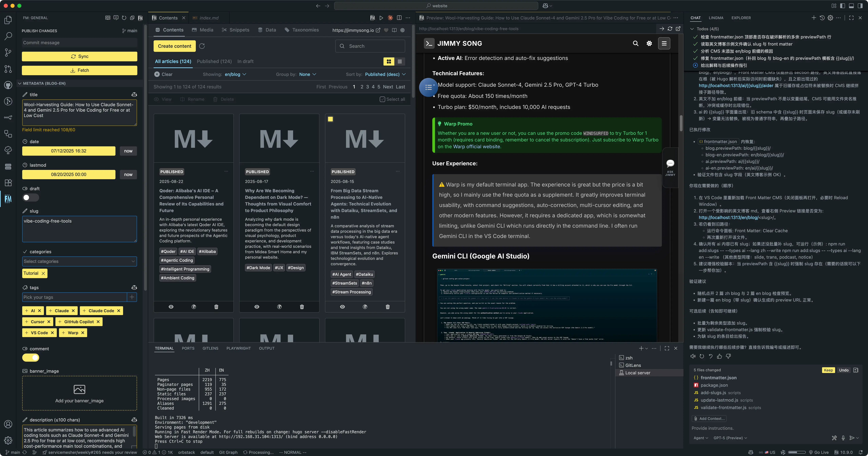This screenshot has width=868, height=456.
Task: Click the Ask Jimmy chat bubble
Action: coord(670,167)
